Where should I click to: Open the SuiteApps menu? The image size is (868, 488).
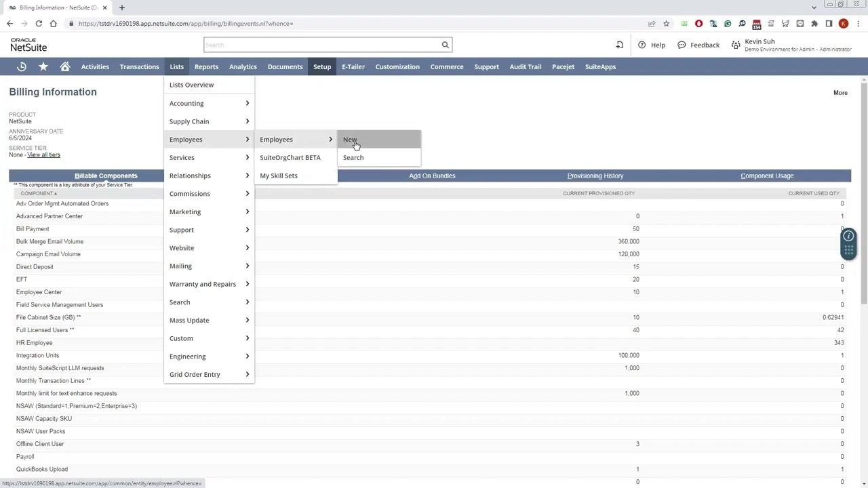tap(600, 66)
